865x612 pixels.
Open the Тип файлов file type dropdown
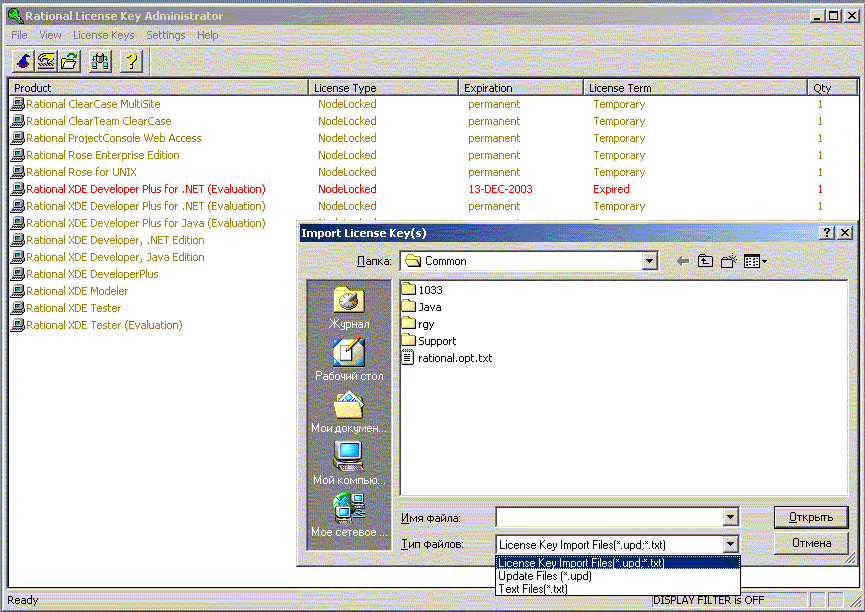[731, 543]
